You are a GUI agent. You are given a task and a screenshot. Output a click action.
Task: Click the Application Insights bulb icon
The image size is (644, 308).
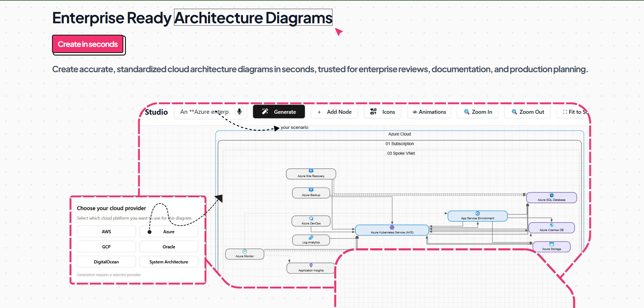click(311, 265)
